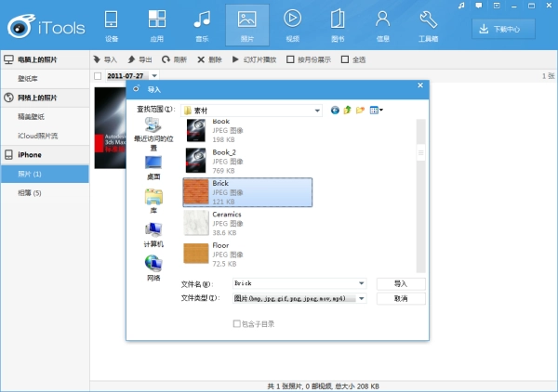Check the 2011-07-27 date group checkbox

coord(98,75)
